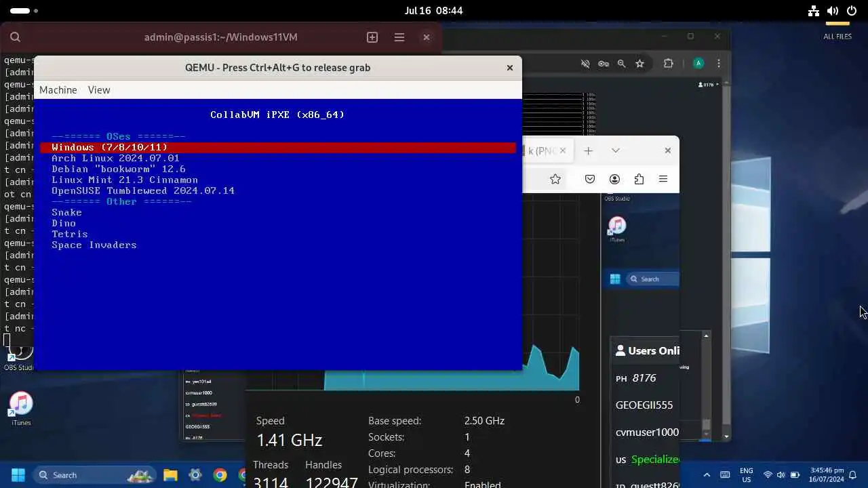Image resolution: width=868 pixels, height=488 pixels.
Task: Expand the hidden system tray icons chevron
Action: (x=707, y=475)
